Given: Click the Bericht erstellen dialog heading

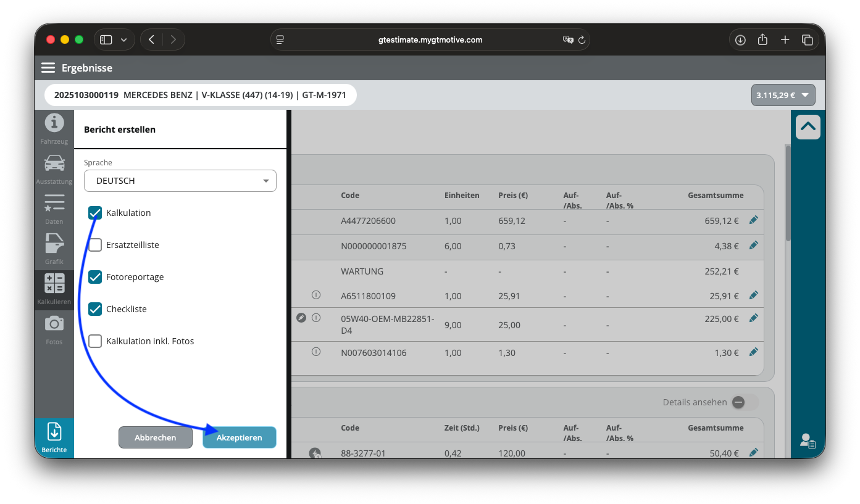Looking at the screenshot, I should point(120,130).
